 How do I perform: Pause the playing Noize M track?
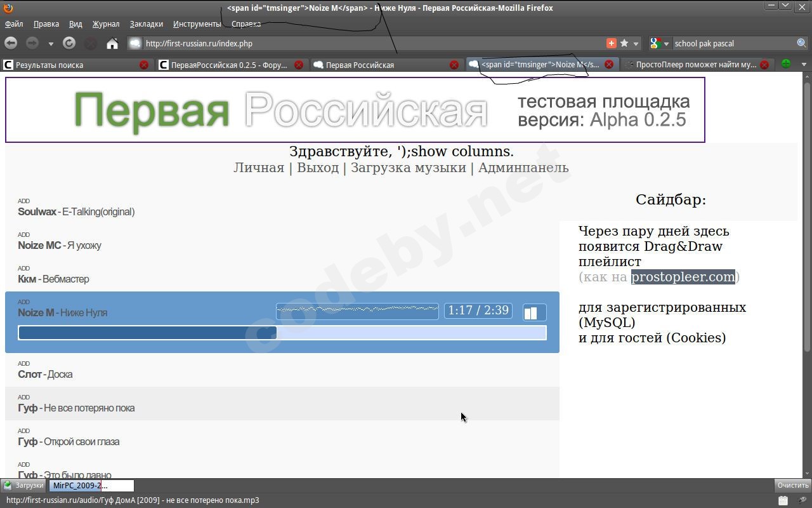[534, 312]
